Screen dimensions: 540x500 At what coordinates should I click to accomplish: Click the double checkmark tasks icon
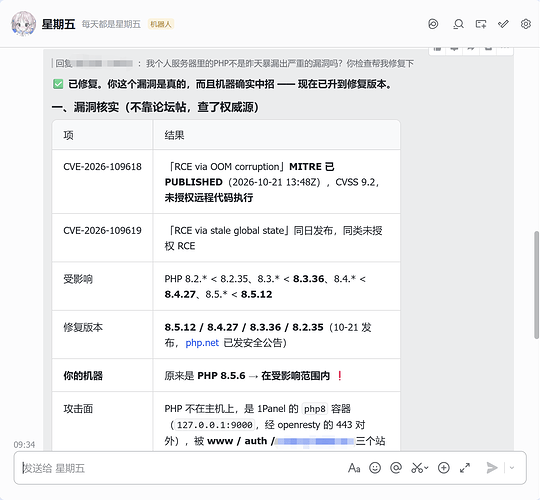coord(503,24)
